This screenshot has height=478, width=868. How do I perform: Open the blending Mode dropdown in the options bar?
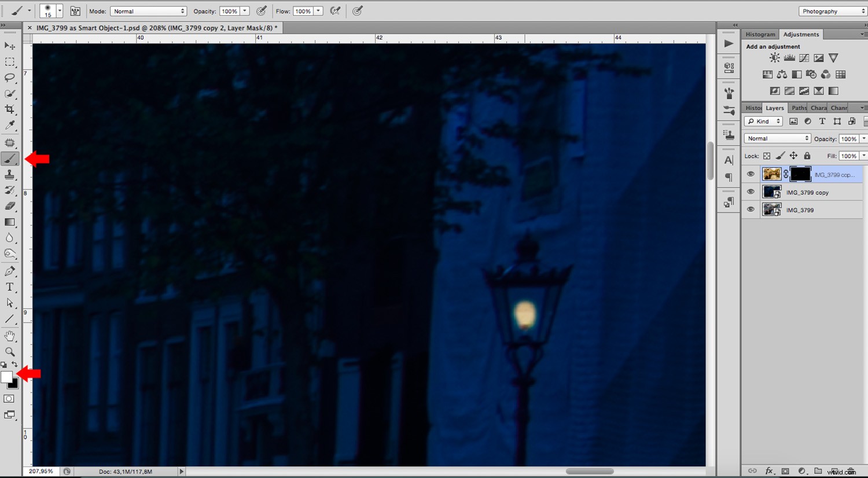point(148,10)
